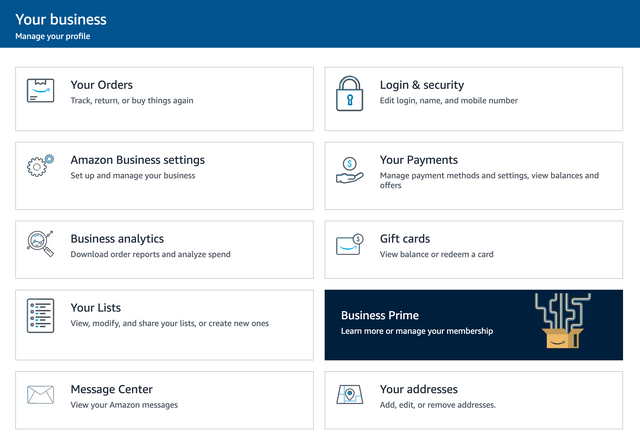Screen dimensions: 640x442
Task: Open the Your Payments title
Action: coord(418,160)
